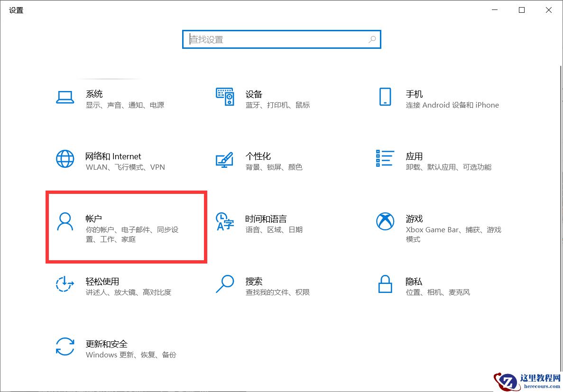The width and height of the screenshot is (563, 392).
Task: Click the 设置 window title label
Action: [x=16, y=9]
